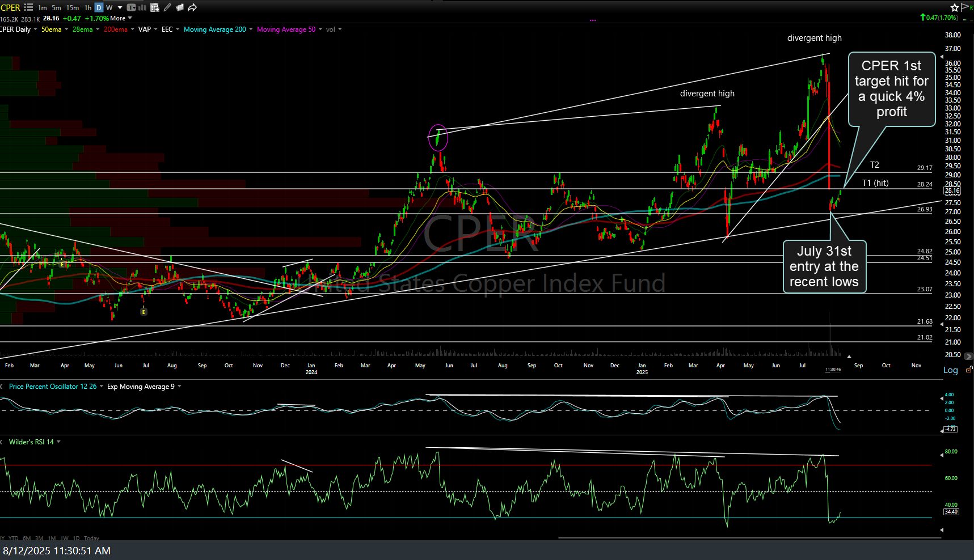Select the pencil drawing tool
This screenshot has height=560, width=974.
point(167,7)
